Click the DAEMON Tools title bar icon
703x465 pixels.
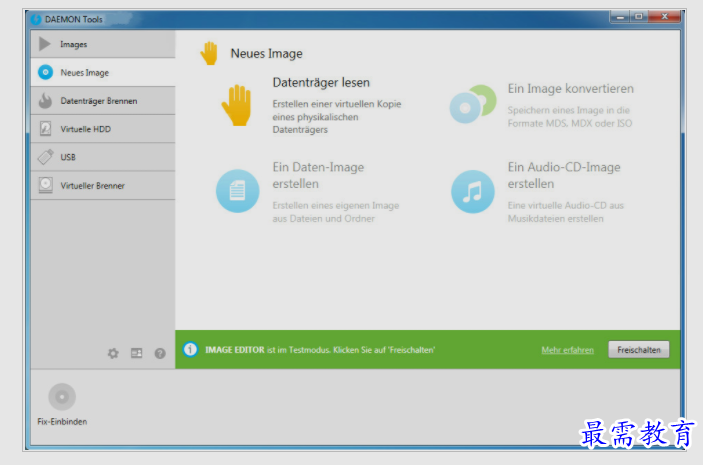36,18
